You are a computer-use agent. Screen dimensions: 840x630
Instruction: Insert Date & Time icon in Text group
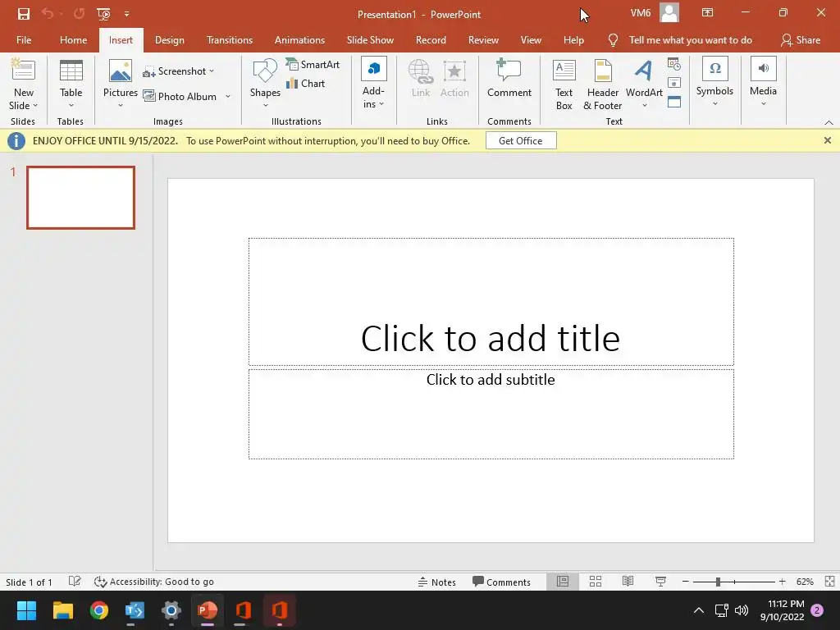[674, 65]
